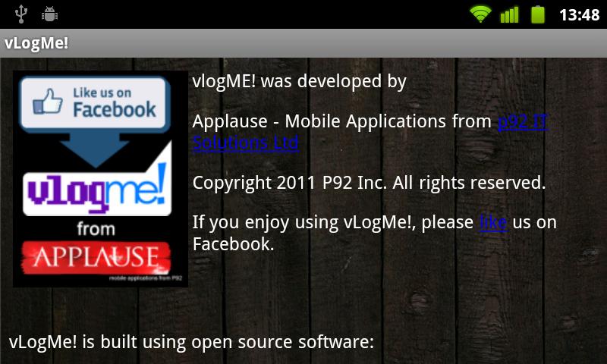Image resolution: width=607 pixels, height=364 pixels.
Task: Tap the cellular signal bars icon
Action: coord(509,14)
